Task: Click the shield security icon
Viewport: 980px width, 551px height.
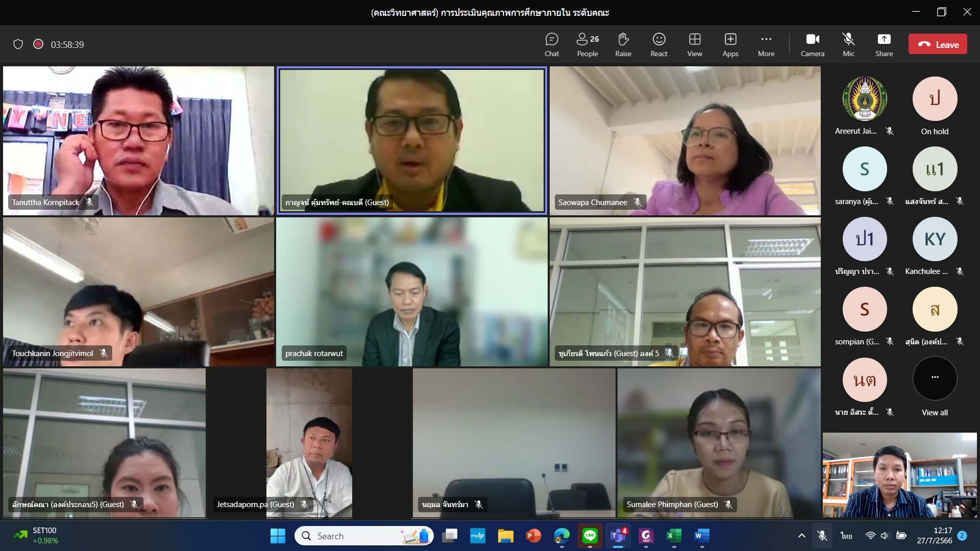Action: click(x=18, y=44)
